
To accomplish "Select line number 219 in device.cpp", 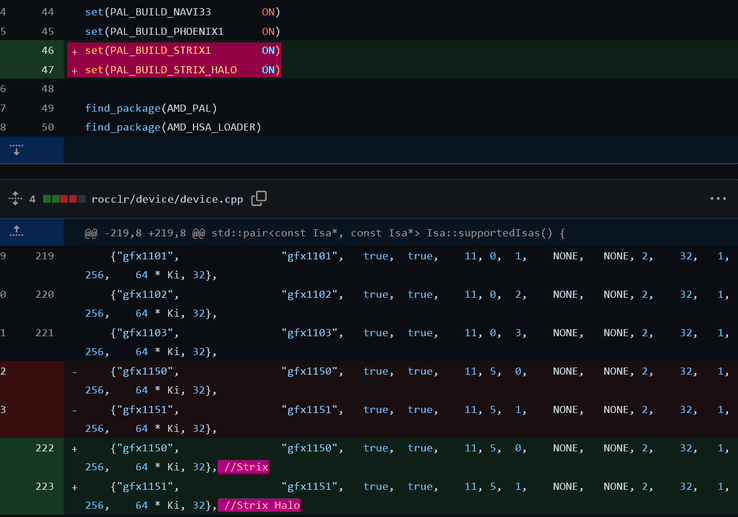I will (44, 257).
